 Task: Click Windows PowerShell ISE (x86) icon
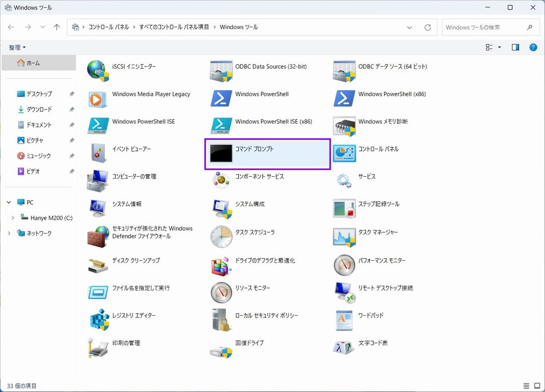point(221,125)
